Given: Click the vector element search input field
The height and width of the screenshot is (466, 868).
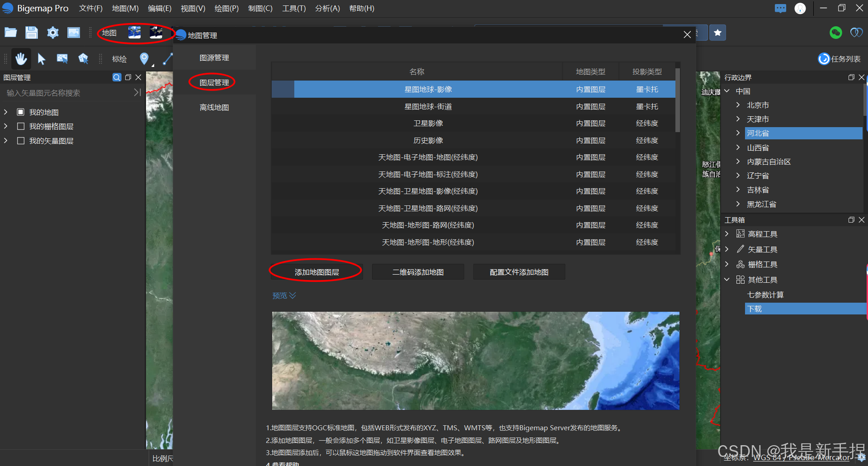Looking at the screenshot, I should point(68,93).
